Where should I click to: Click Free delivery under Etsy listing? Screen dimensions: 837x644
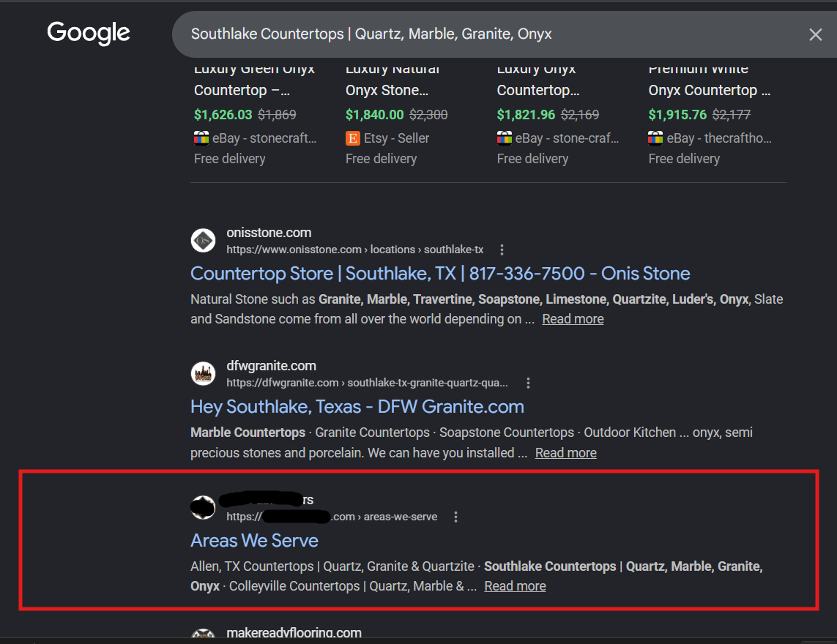[x=381, y=159]
